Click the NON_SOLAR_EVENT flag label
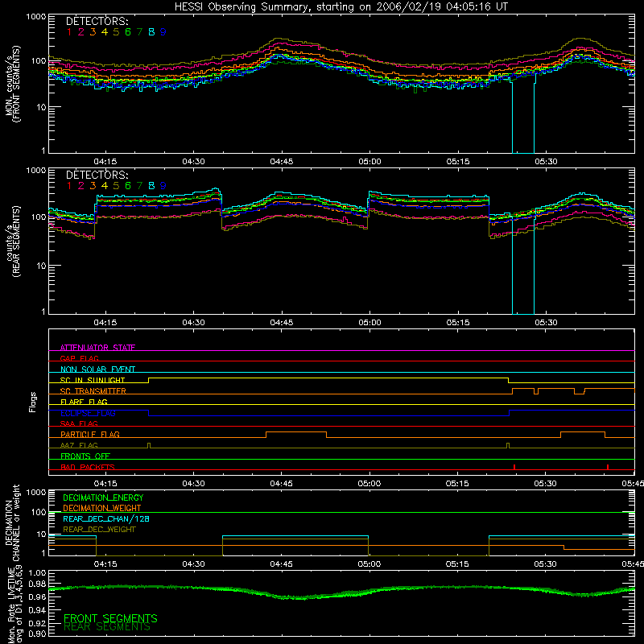Image resolution: width=644 pixels, height=644 pixels. [x=97, y=369]
